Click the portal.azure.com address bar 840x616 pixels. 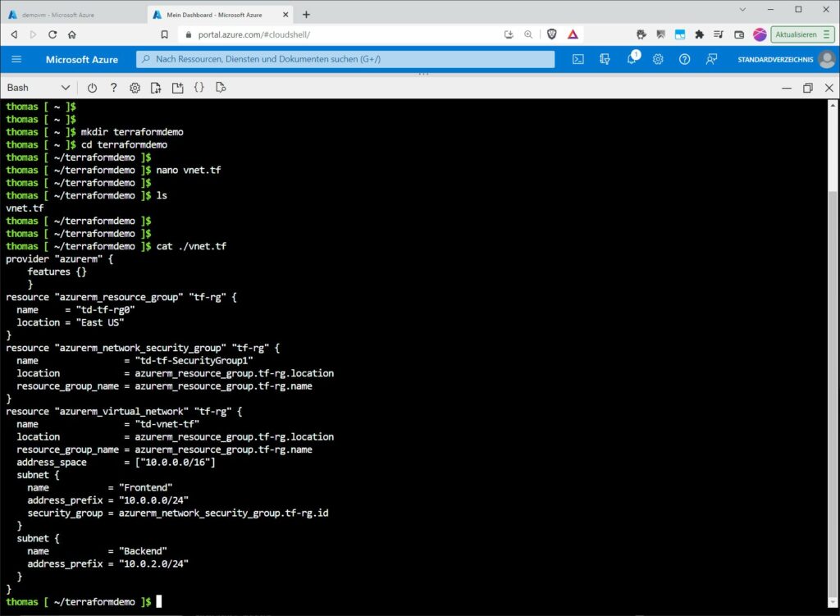point(343,34)
